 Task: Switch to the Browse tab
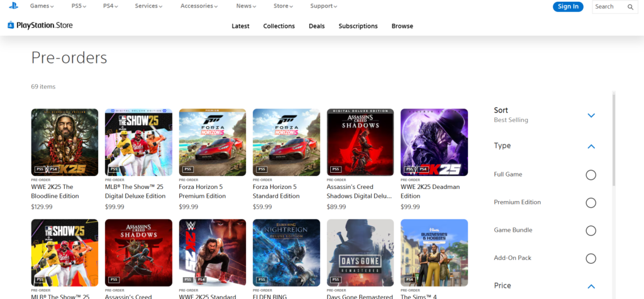click(x=402, y=26)
